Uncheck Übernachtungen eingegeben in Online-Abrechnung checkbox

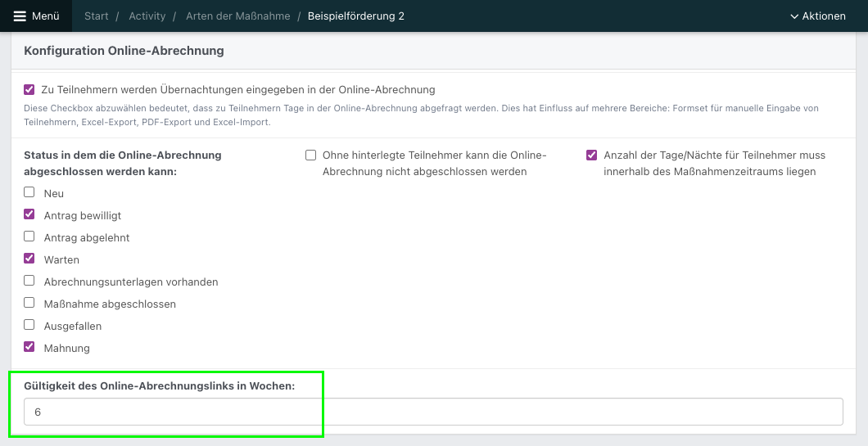[29, 89]
